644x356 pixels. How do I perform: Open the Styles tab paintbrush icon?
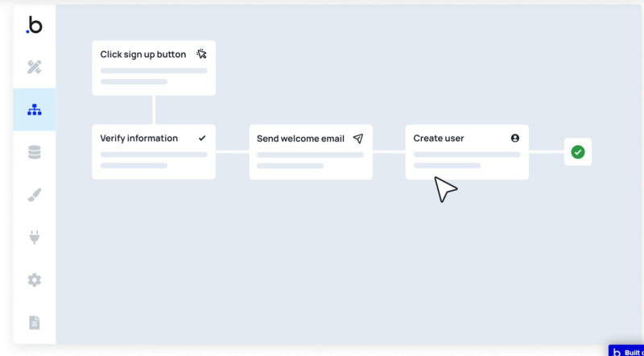tap(34, 195)
